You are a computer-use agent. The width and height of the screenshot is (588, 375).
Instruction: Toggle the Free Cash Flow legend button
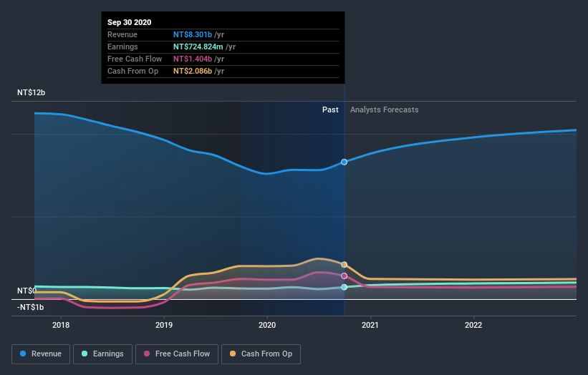pos(177,354)
